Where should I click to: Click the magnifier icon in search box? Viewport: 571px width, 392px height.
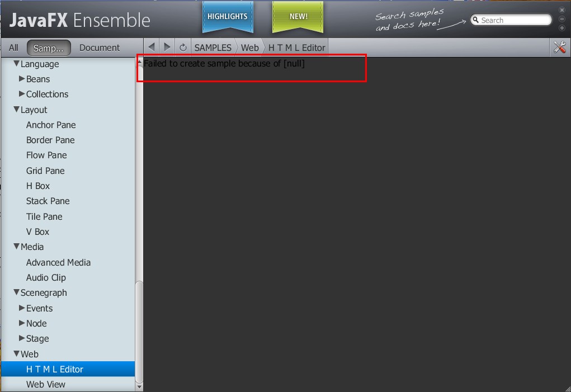(x=475, y=20)
